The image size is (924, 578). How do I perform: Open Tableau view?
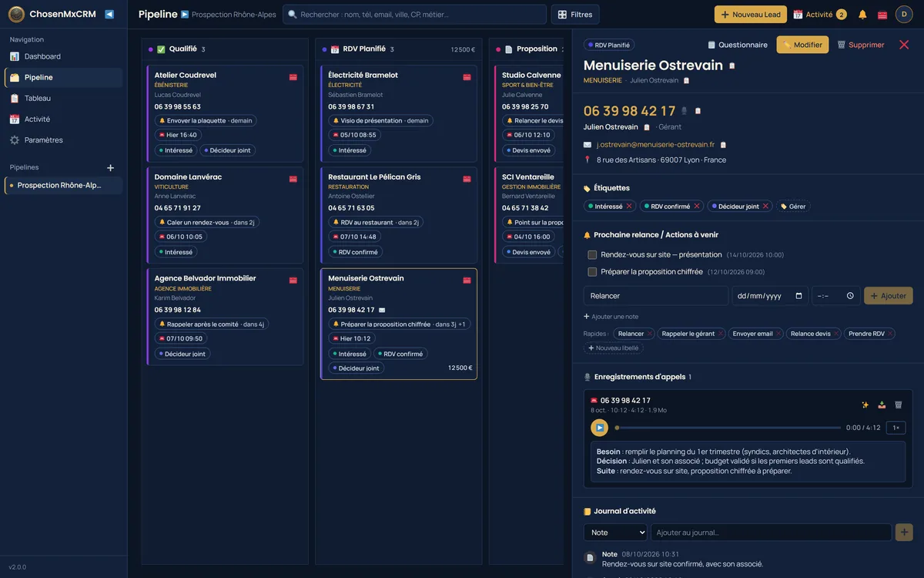pyautogui.click(x=63, y=98)
